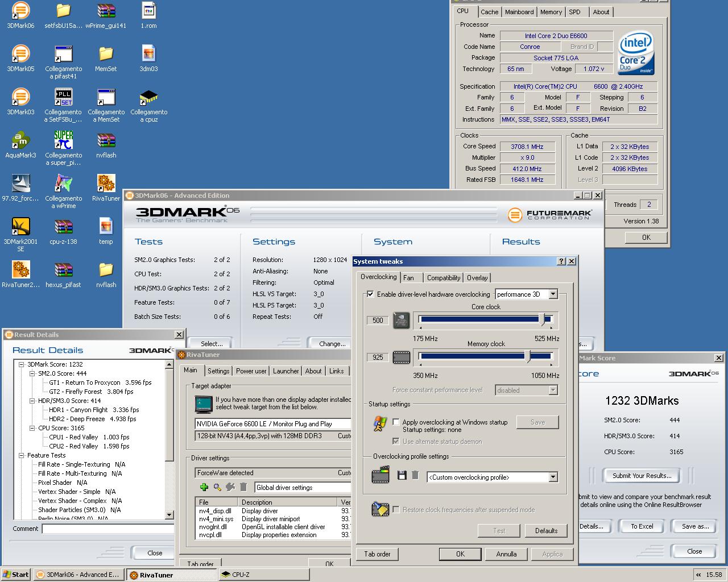
Task: Click the floppy save overclocking profile icon
Action: click(x=402, y=475)
